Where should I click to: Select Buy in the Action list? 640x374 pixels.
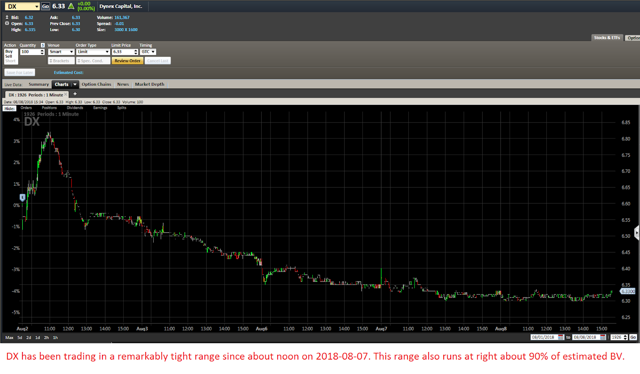pyautogui.click(x=9, y=52)
